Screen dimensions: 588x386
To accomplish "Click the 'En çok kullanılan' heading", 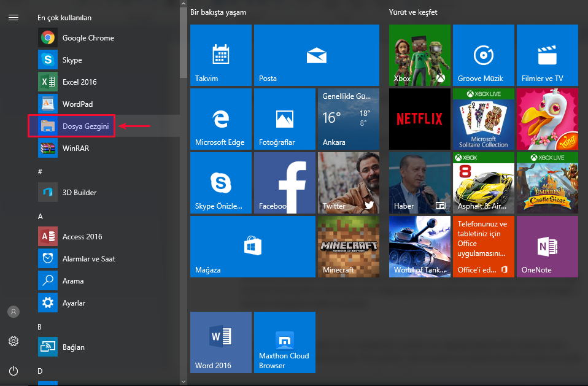I will 64,18.
